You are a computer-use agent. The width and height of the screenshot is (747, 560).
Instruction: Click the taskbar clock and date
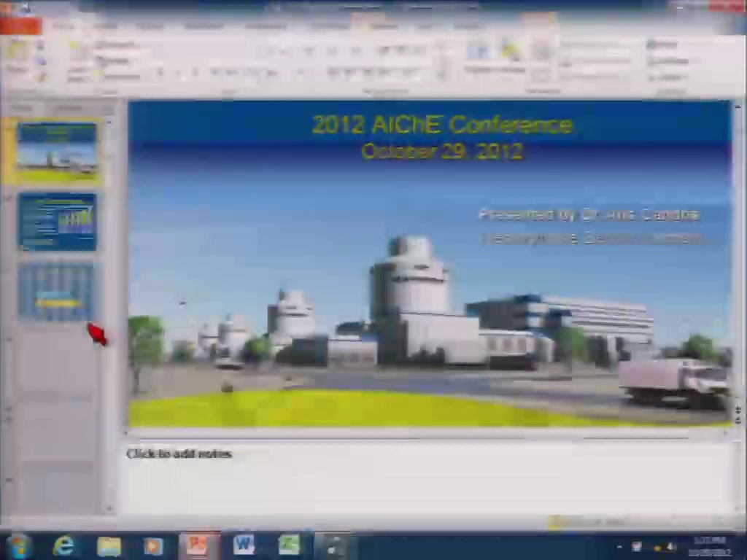[x=710, y=546]
